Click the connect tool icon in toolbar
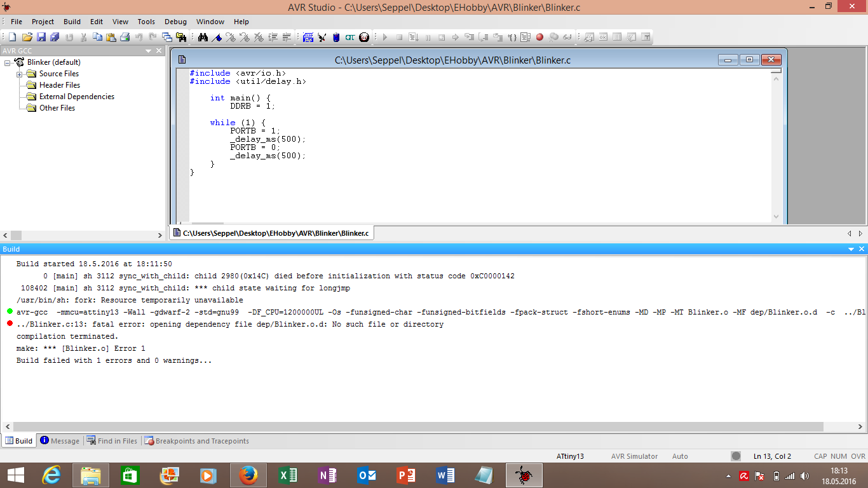The height and width of the screenshot is (488, 868). coord(322,37)
